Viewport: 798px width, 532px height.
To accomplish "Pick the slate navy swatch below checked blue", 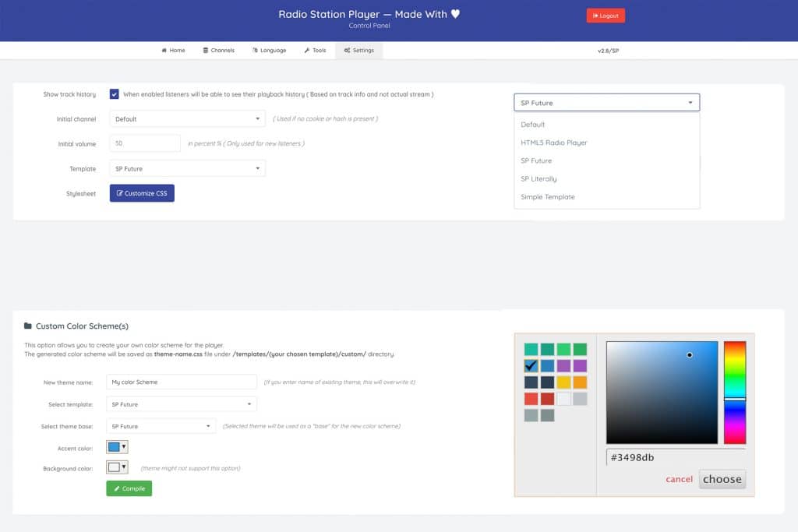I will pyautogui.click(x=531, y=382).
